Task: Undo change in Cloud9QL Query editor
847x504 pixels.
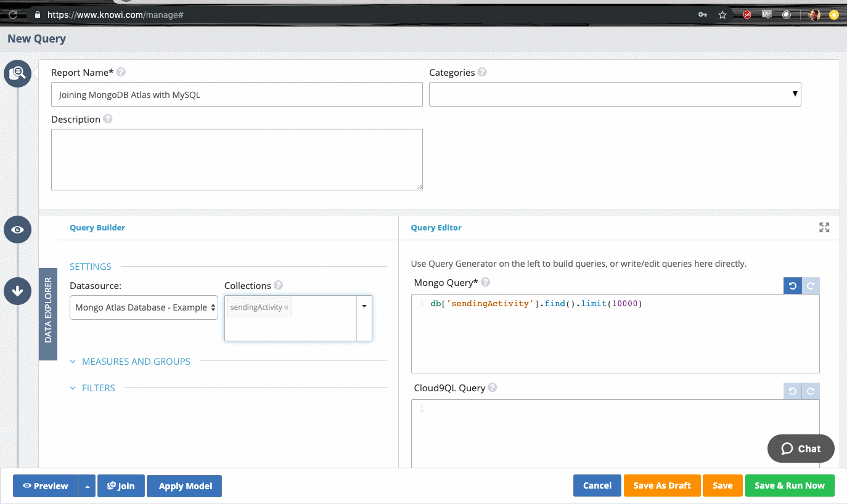Action: [x=793, y=391]
